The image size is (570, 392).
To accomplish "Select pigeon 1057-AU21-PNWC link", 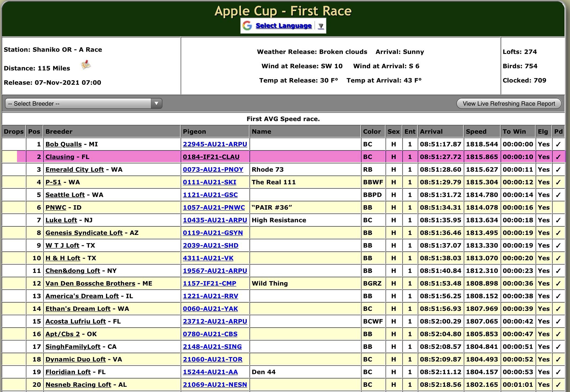I will click(x=213, y=207).
